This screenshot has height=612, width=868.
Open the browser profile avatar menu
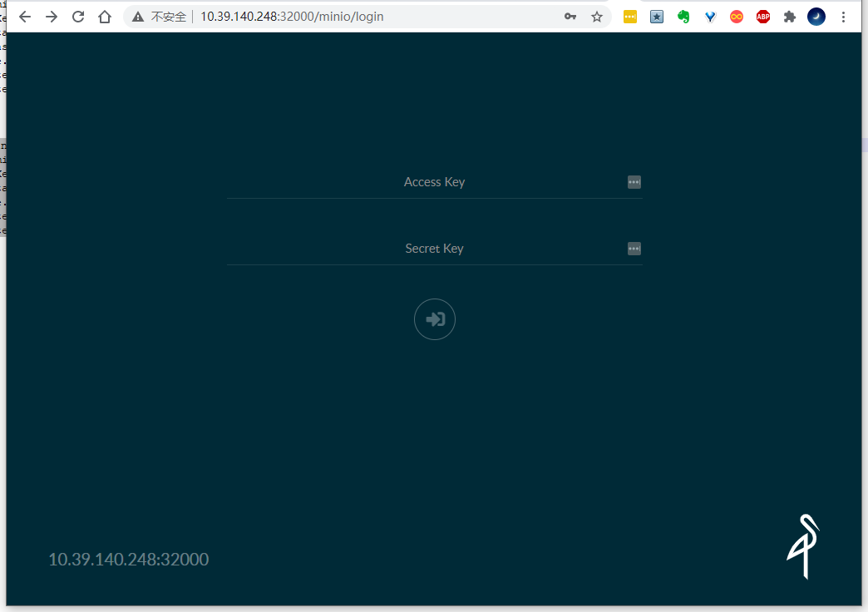coord(816,16)
